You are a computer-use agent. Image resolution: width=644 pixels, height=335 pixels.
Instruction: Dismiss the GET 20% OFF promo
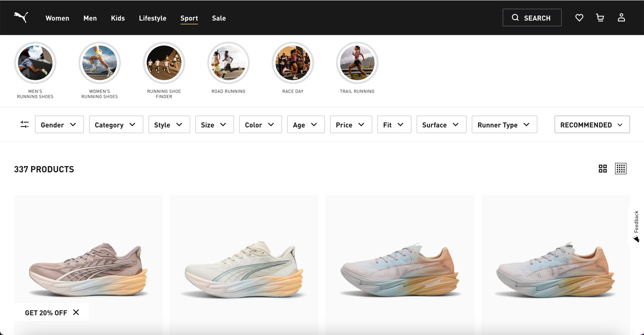(76, 312)
